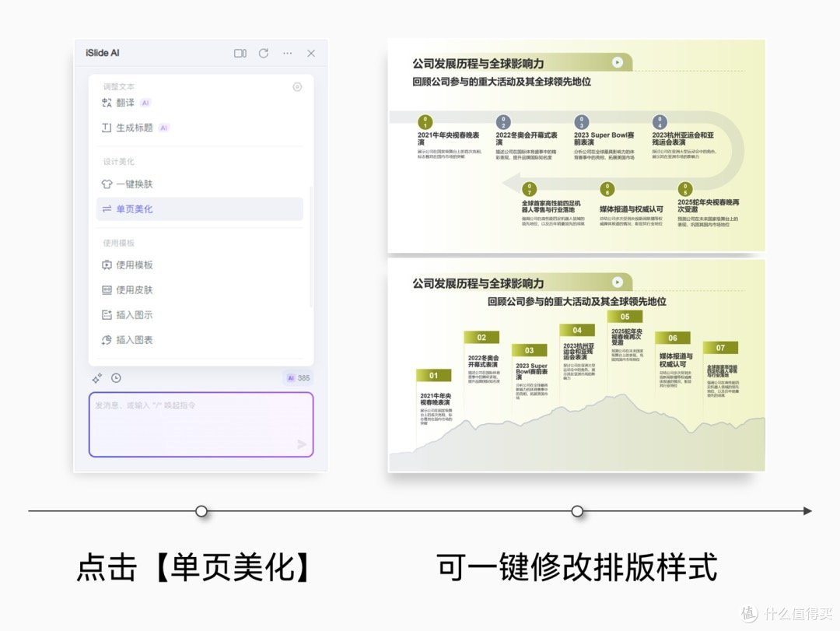Select the mountain-chart slide thumbnail

click(x=576, y=366)
